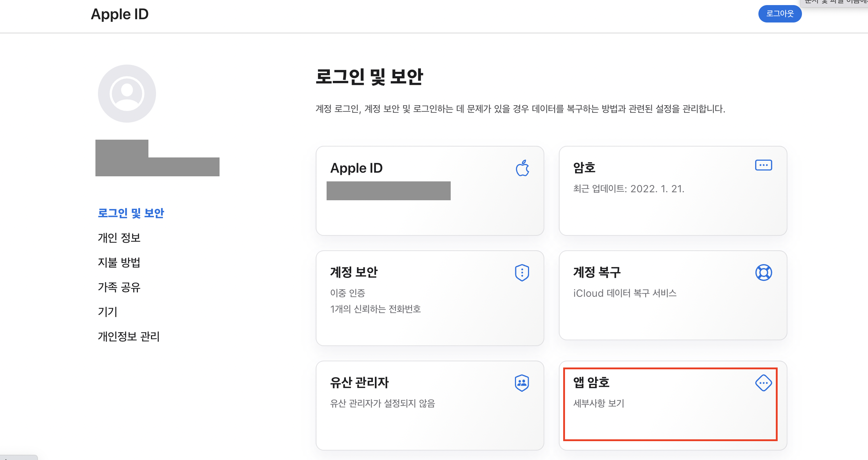Open 지불 방법 in the sidebar
This screenshot has width=868, height=460.
(119, 262)
